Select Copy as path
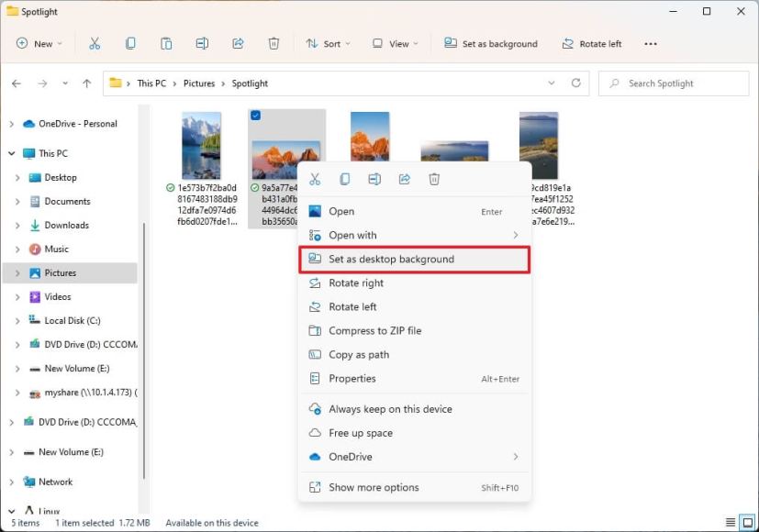Image resolution: width=759 pixels, height=532 pixels. click(x=414, y=354)
